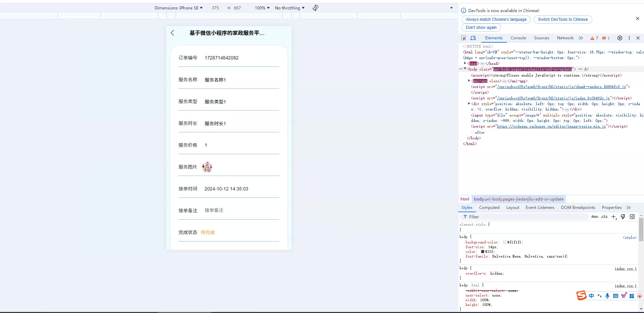Open the Properties tab
Screen dimensions: 644x313
(x=611, y=208)
